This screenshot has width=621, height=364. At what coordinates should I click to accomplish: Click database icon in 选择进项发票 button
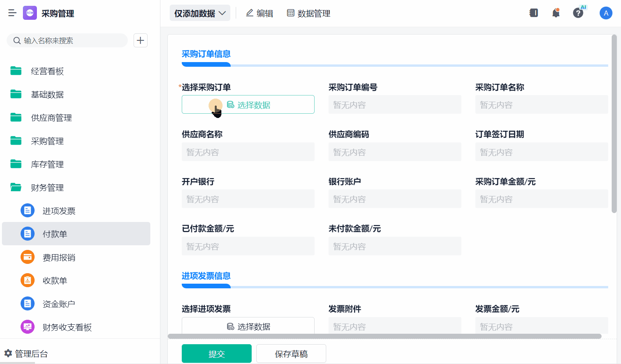tap(231, 327)
